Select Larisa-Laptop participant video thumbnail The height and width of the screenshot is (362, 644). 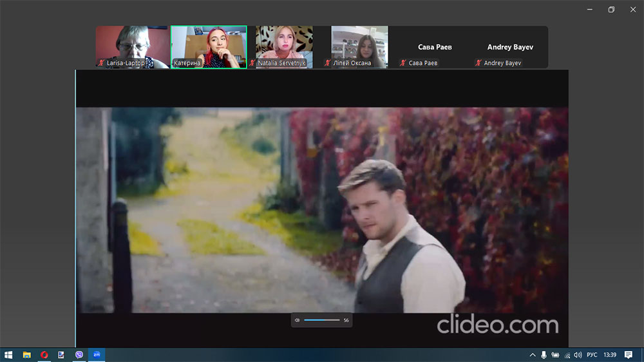point(133,47)
